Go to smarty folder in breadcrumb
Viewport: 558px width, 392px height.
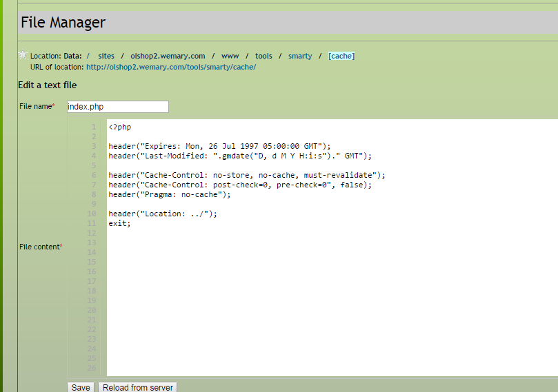300,56
